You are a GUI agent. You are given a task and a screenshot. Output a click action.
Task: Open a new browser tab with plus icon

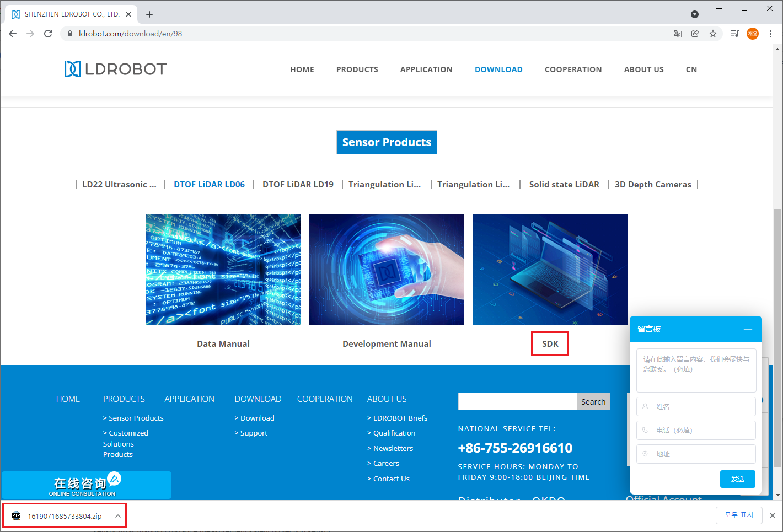point(149,14)
